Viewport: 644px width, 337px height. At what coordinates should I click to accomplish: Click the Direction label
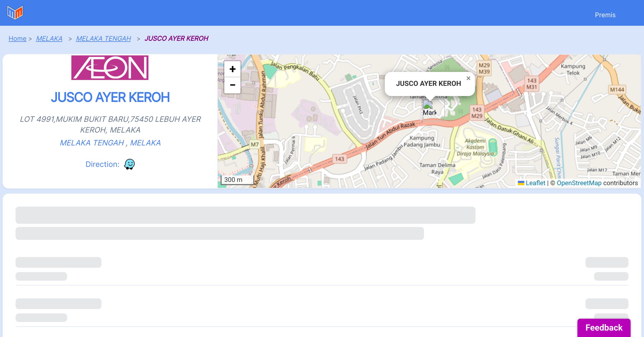click(x=102, y=164)
